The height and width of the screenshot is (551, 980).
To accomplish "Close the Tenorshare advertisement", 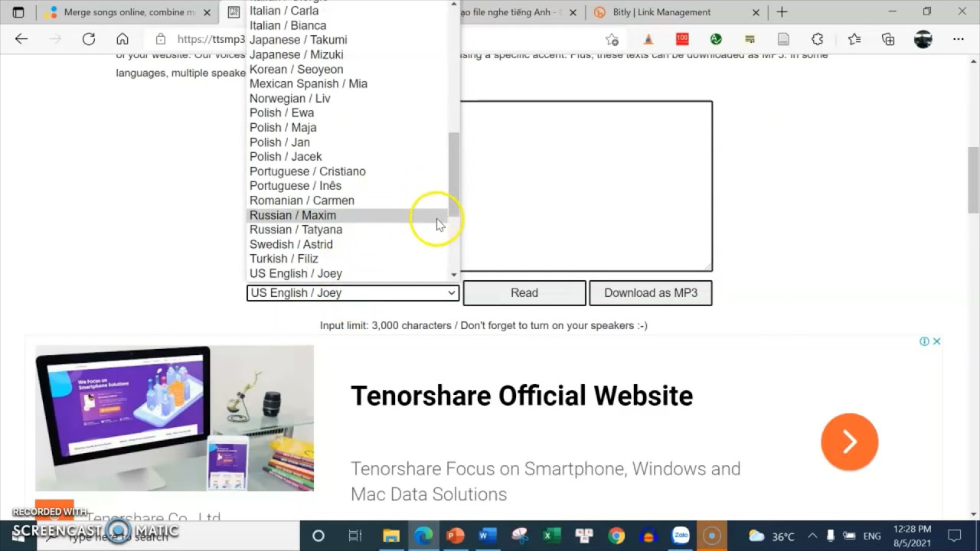I will [x=936, y=341].
